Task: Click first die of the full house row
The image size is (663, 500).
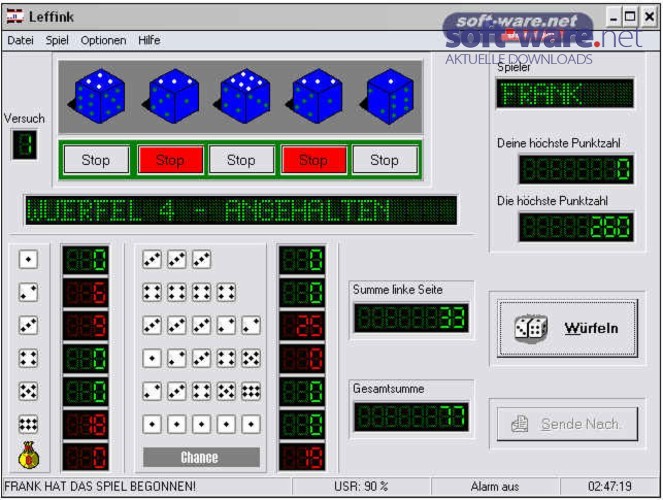Action: click(152, 325)
